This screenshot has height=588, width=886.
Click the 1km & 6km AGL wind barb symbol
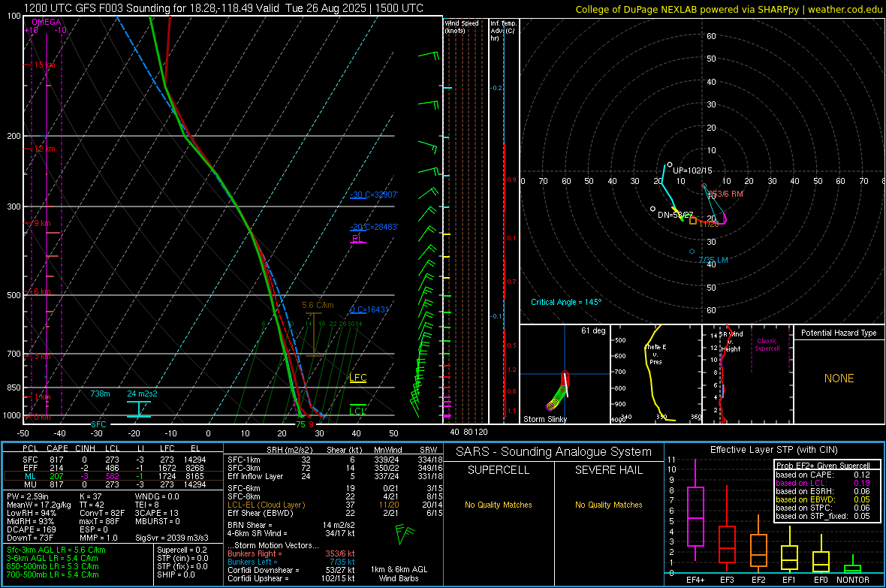coord(404,534)
